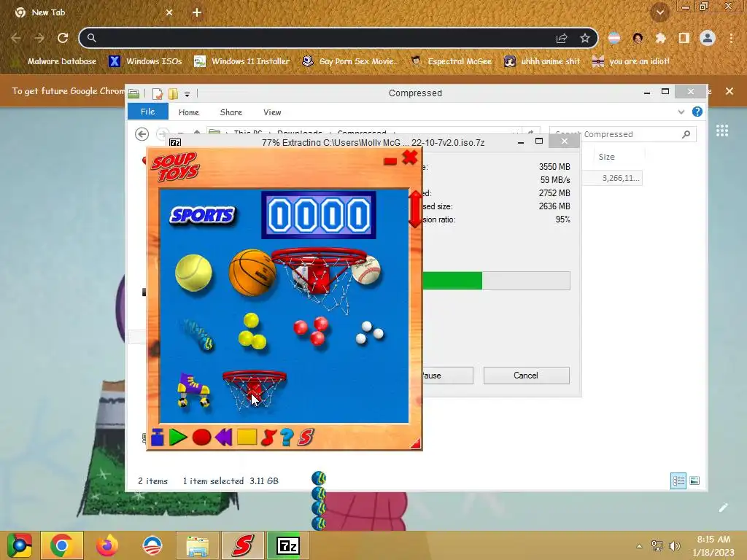Pick the yellow tennis ball toy

193,273
